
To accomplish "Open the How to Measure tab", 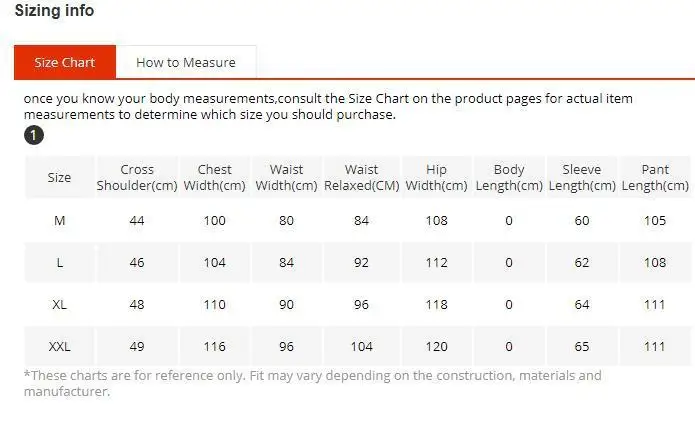I will 186,62.
